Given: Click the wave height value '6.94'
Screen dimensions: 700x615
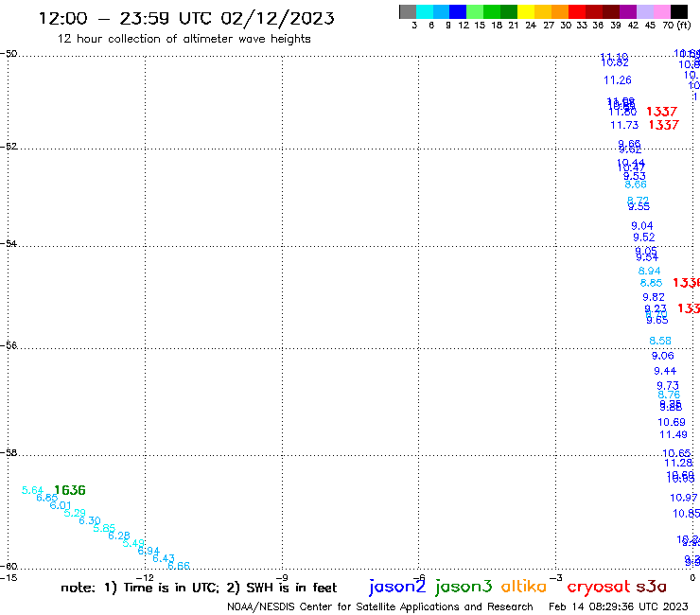Looking at the screenshot, I should point(149,551).
